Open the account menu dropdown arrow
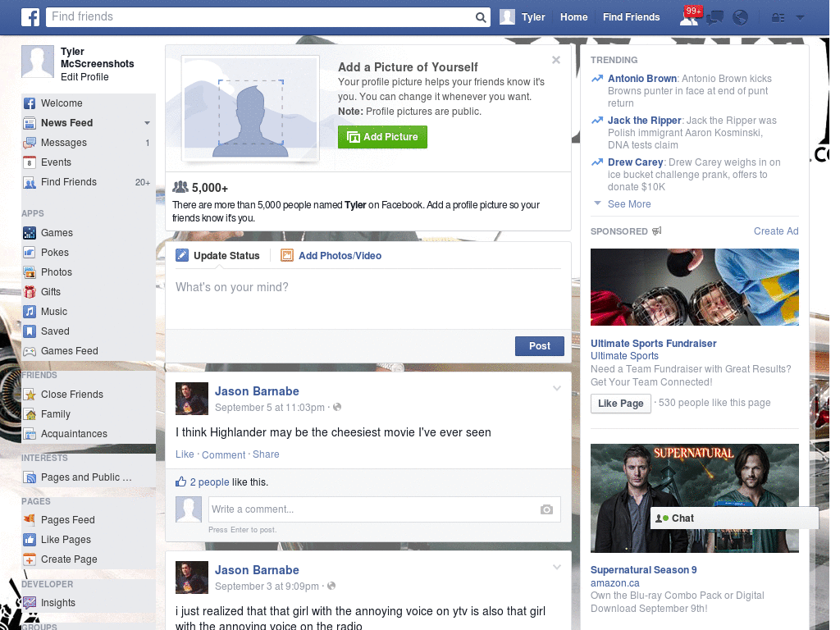This screenshot has width=840, height=630. pos(801,18)
